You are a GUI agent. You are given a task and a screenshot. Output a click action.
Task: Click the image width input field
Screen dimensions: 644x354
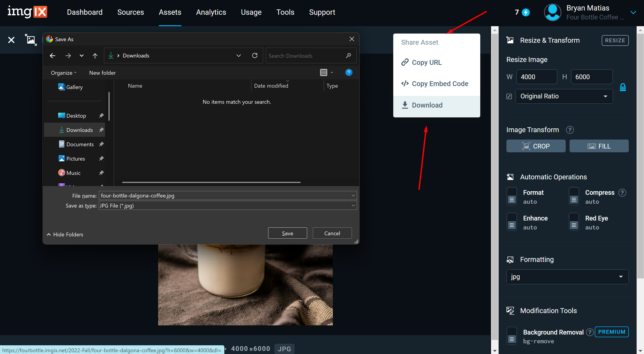coord(536,77)
